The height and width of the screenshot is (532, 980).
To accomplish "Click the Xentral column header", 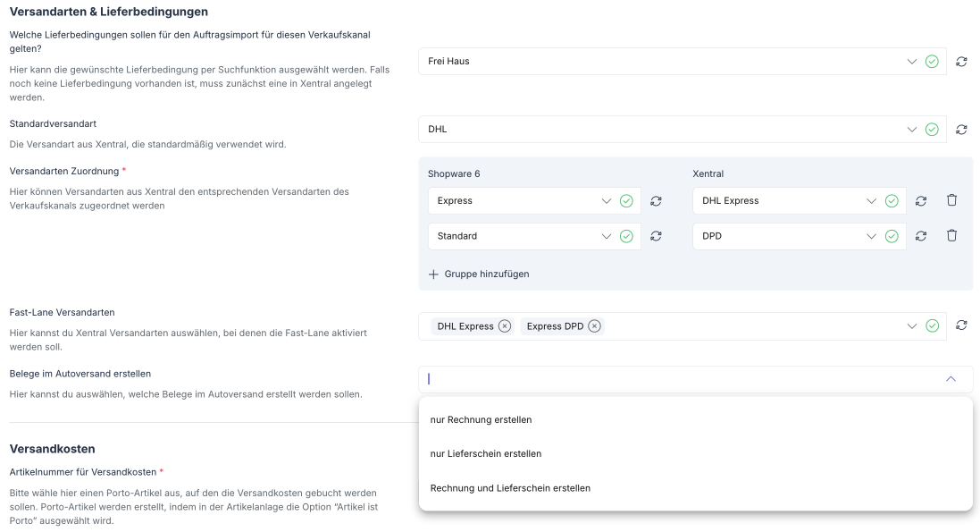I will (708, 174).
